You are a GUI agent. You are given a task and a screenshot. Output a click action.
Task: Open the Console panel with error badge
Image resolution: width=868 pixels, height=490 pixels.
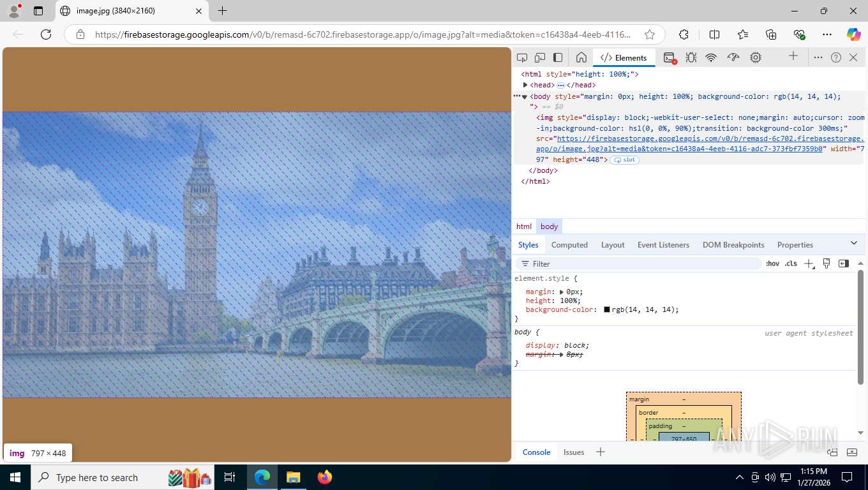pos(670,57)
